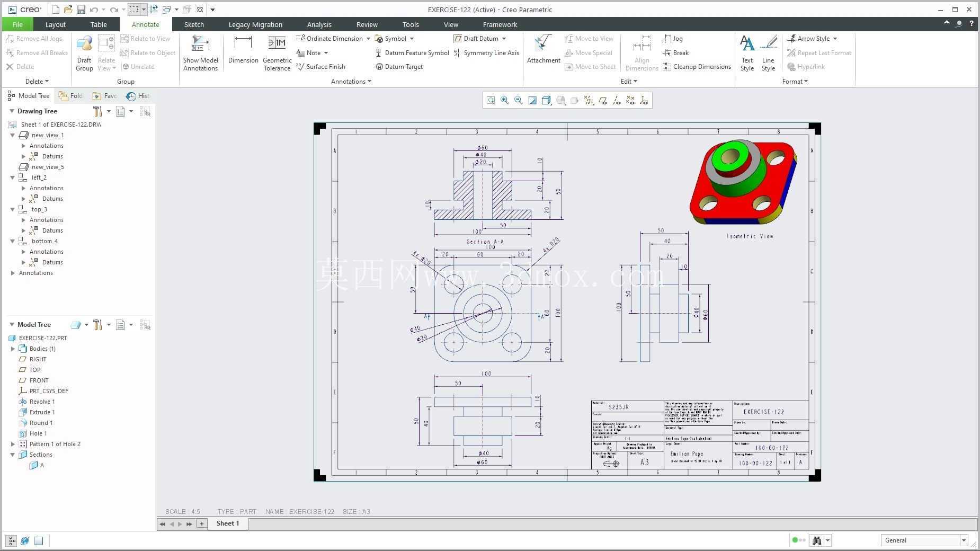
Task: Expand Bodies (1) in model tree
Action: tap(13, 349)
